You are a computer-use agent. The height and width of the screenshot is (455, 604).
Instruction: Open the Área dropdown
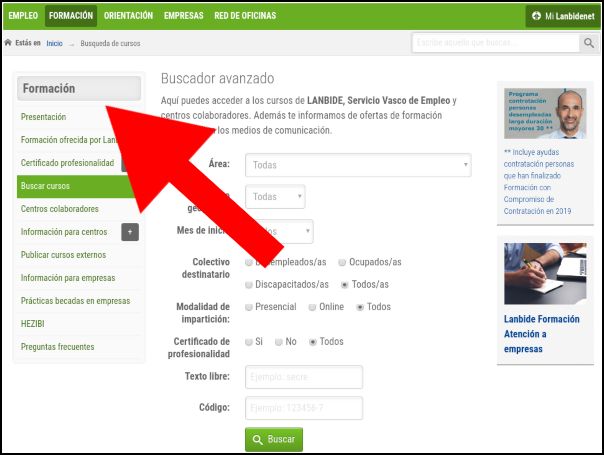(x=358, y=165)
